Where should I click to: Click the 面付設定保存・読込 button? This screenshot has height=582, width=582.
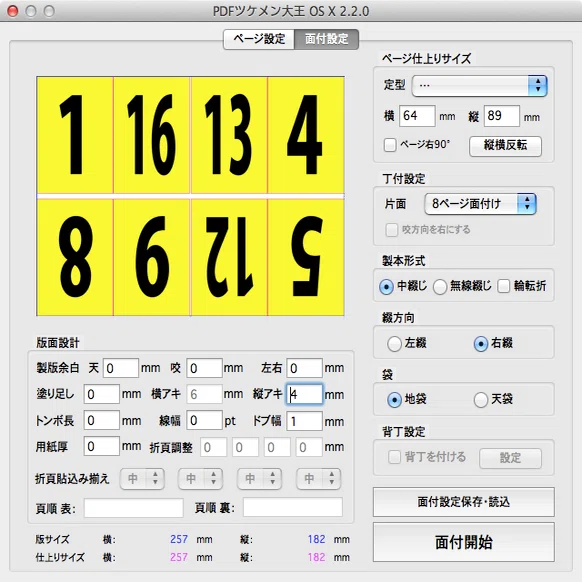click(x=464, y=502)
